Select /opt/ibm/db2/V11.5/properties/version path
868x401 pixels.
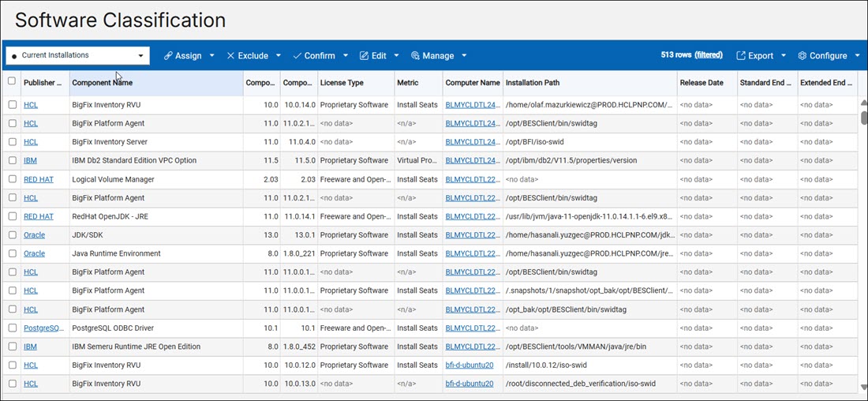[x=590, y=160]
